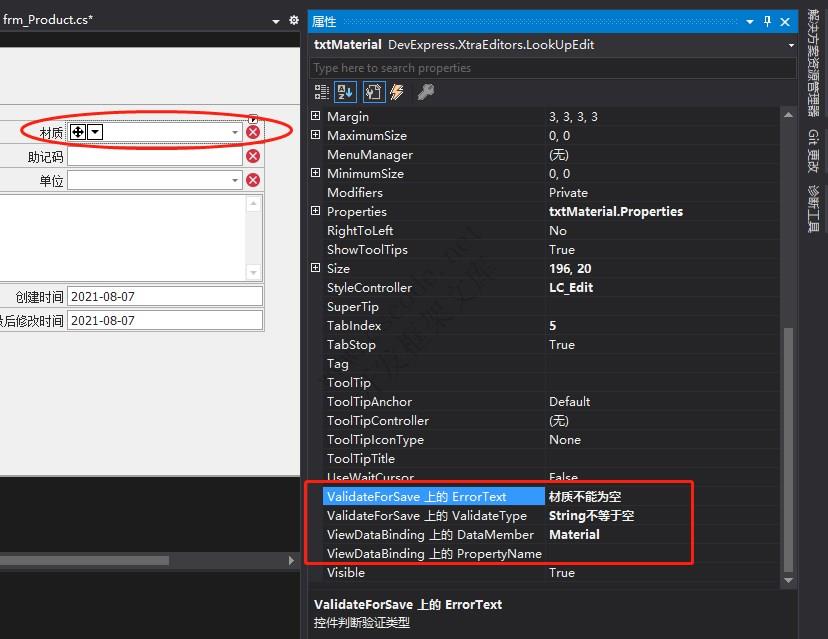Click the red error icon next to 助记码
Screen dimensions: 828x639
coord(253,155)
